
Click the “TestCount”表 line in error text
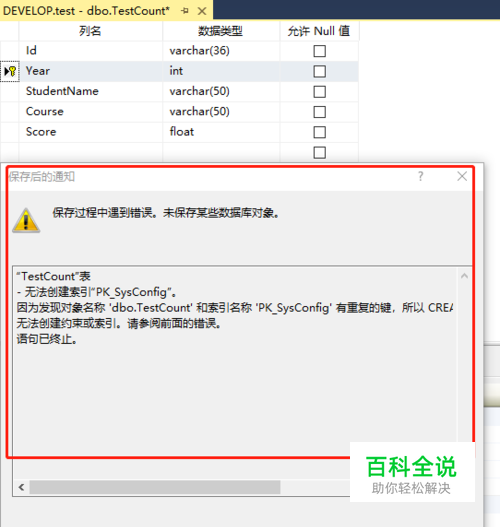[x=53, y=276]
